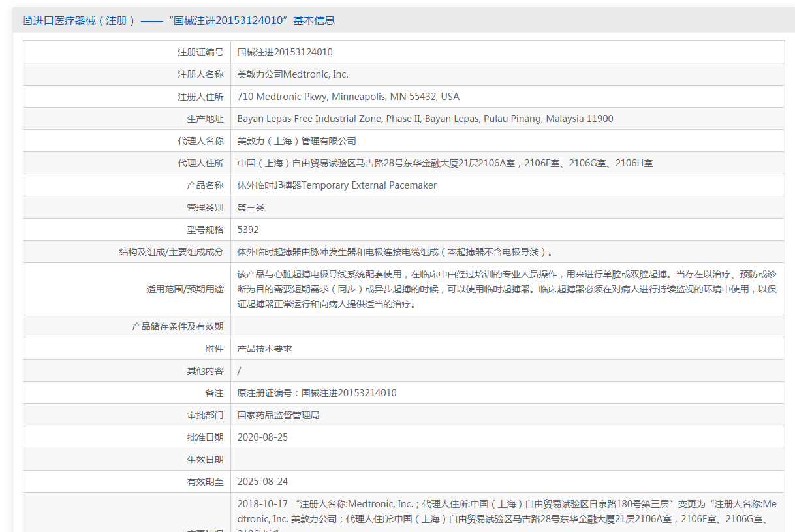Click the 审批部门 label
This screenshot has height=532, width=795.
pos(206,415)
